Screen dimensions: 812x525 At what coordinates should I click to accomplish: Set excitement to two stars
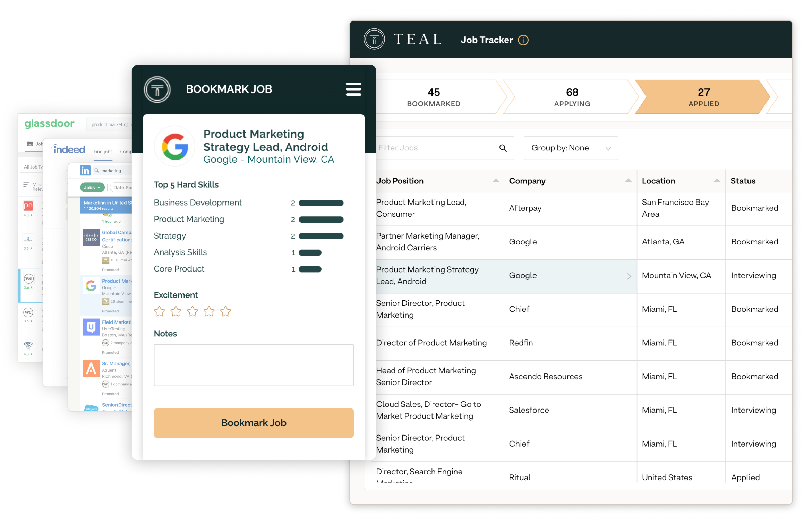point(176,311)
